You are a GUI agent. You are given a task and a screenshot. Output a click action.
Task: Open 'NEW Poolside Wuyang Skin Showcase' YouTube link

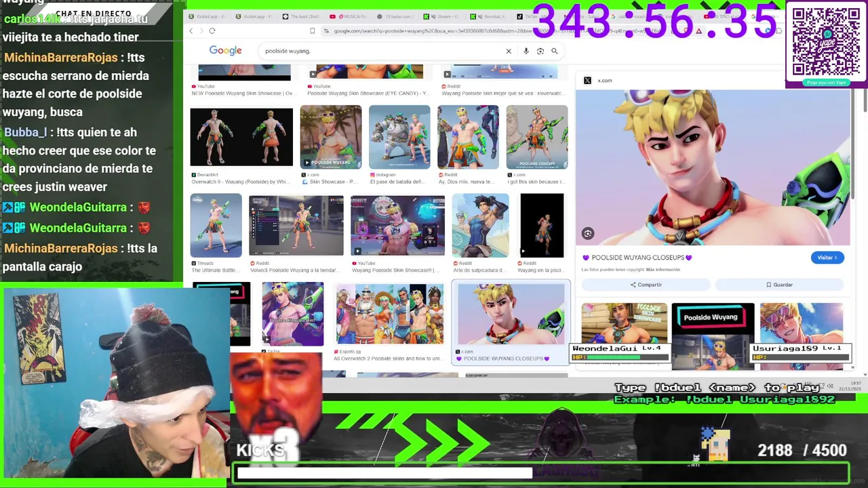[x=243, y=93]
